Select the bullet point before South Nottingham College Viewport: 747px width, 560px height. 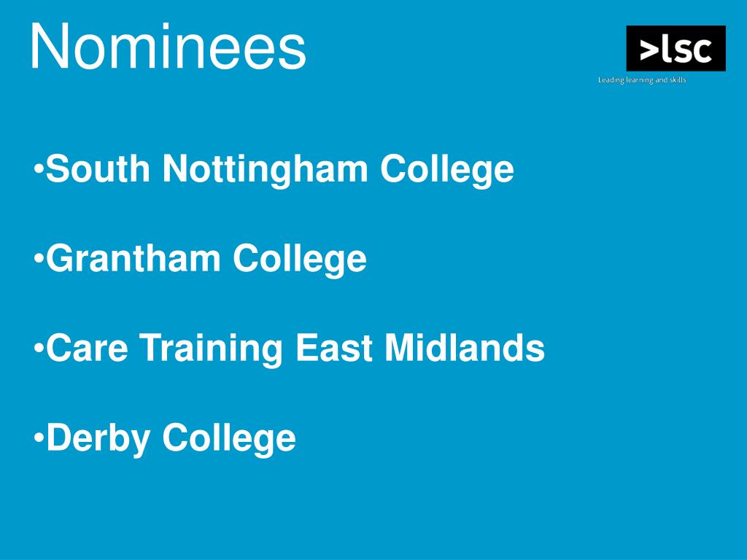coord(39,168)
